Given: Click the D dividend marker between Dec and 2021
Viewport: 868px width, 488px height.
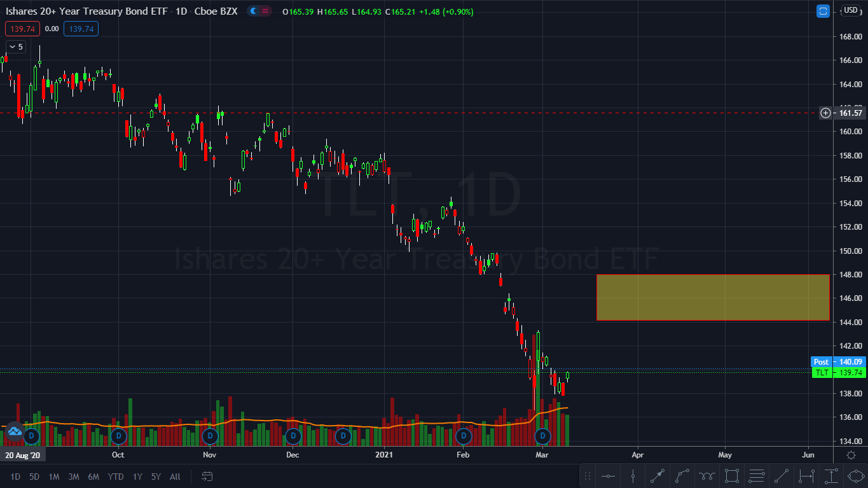Looking at the screenshot, I should (343, 436).
